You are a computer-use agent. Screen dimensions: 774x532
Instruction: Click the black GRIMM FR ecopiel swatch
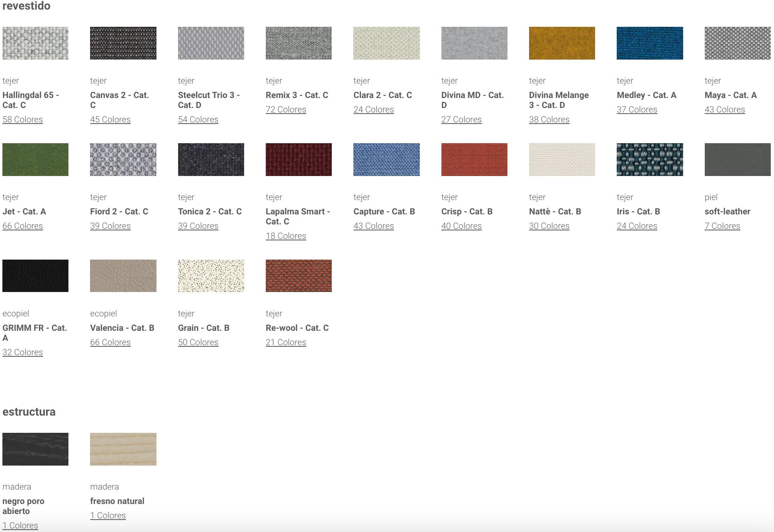pyautogui.click(x=35, y=276)
